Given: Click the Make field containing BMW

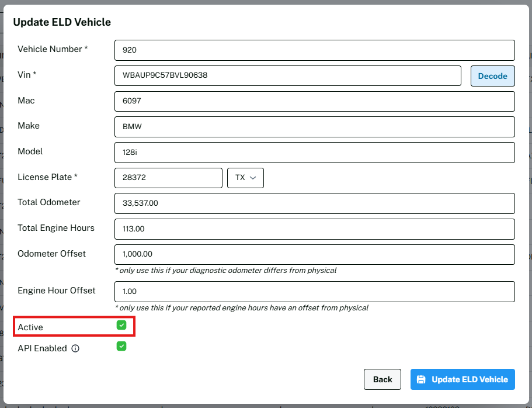Looking at the screenshot, I should pos(314,126).
